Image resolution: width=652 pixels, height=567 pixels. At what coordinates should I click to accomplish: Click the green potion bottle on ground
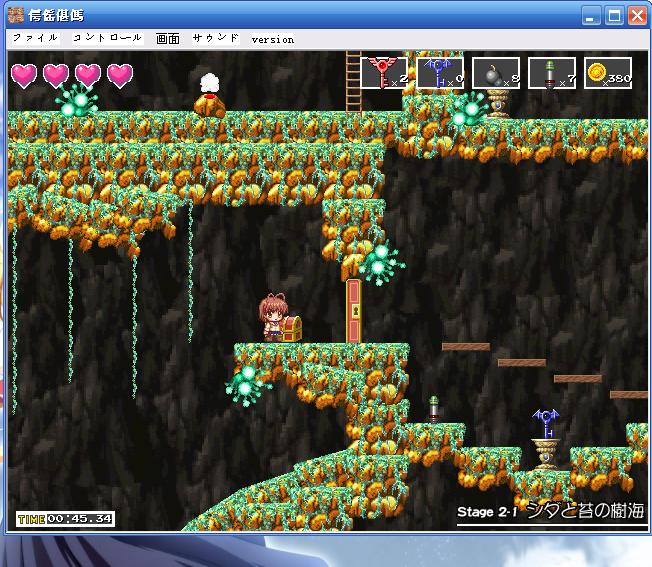pyautogui.click(x=434, y=409)
